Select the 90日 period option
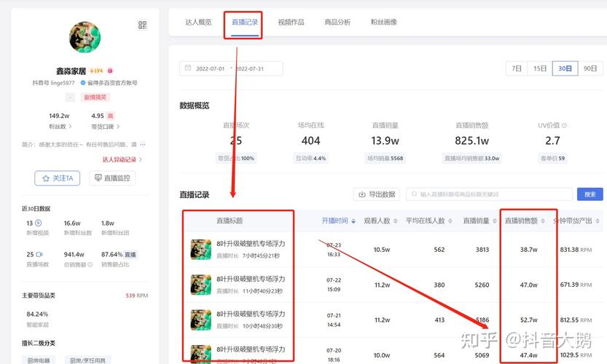The image size is (607, 364). click(x=590, y=68)
